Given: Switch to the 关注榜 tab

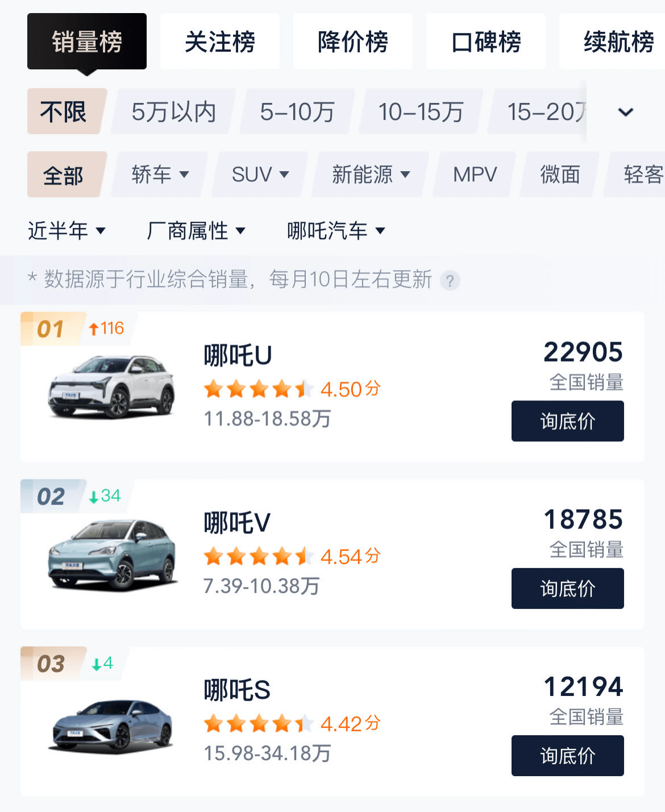Looking at the screenshot, I should coord(220,42).
